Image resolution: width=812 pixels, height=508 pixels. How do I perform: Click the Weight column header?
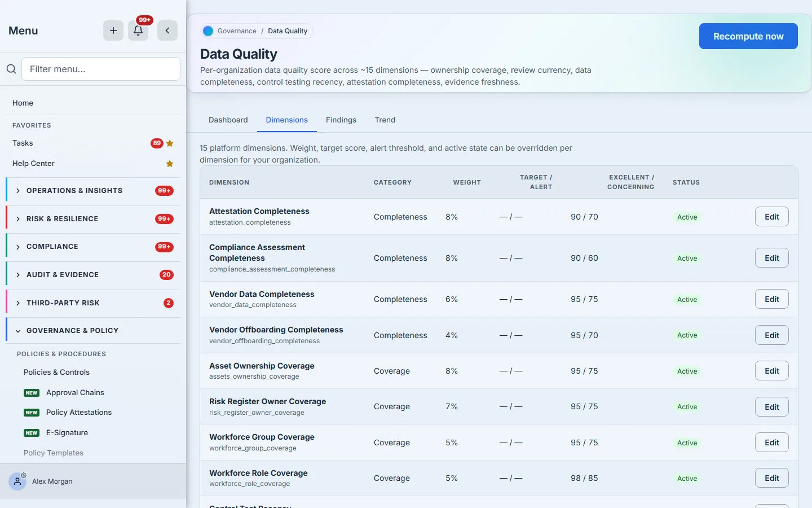(467, 182)
